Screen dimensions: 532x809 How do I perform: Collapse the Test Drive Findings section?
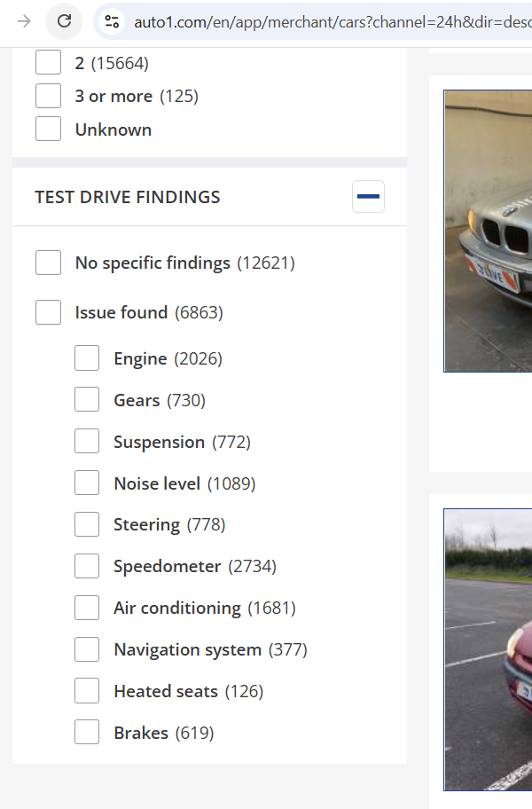click(368, 196)
